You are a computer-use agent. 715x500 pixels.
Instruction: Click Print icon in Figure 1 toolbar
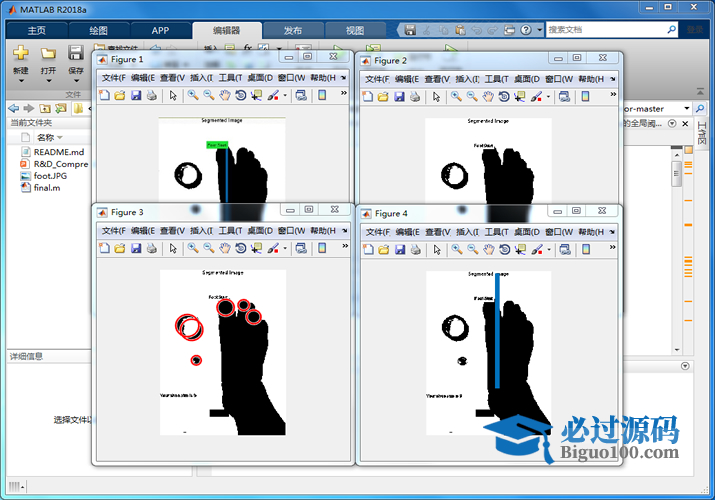point(152,95)
